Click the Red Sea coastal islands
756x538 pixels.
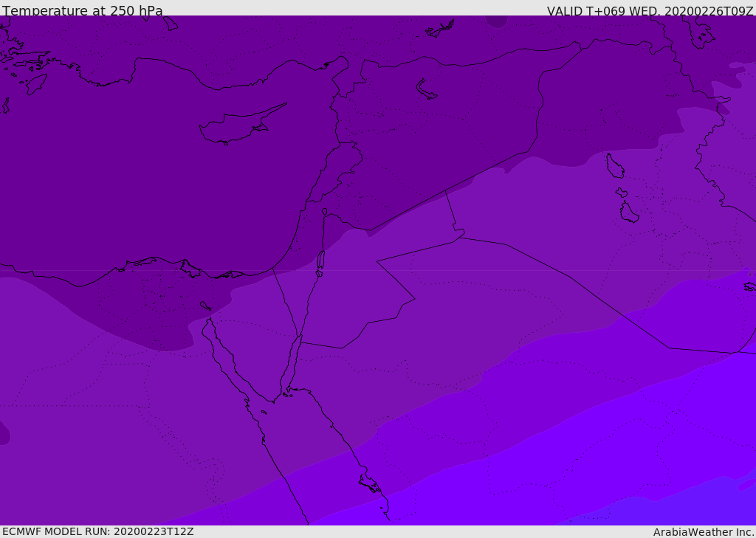(x=369, y=483)
